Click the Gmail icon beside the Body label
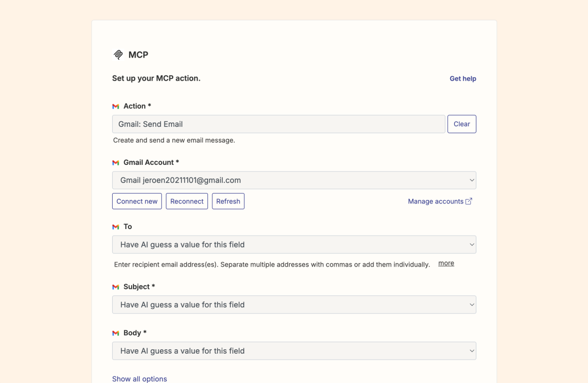The height and width of the screenshot is (383, 588). [115, 332]
